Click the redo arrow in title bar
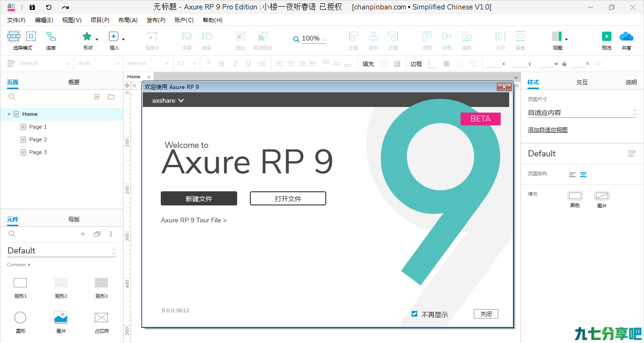This screenshot has width=644, height=343. click(x=65, y=7)
